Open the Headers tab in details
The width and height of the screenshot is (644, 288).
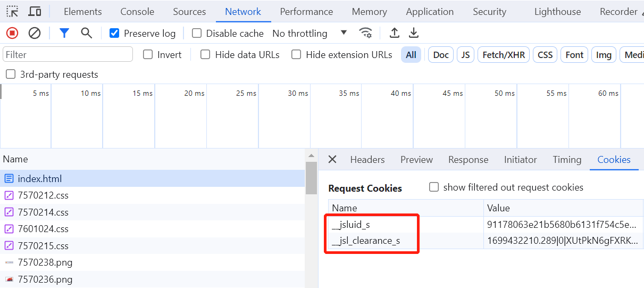pos(367,159)
